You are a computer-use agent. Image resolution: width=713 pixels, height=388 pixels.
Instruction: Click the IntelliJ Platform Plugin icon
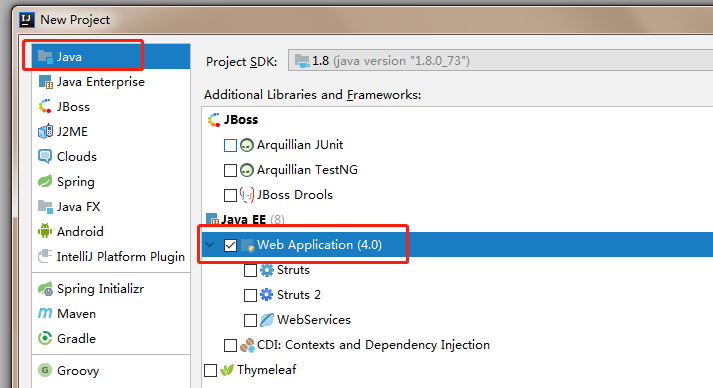pyautogui.click(x=45, y=256)
